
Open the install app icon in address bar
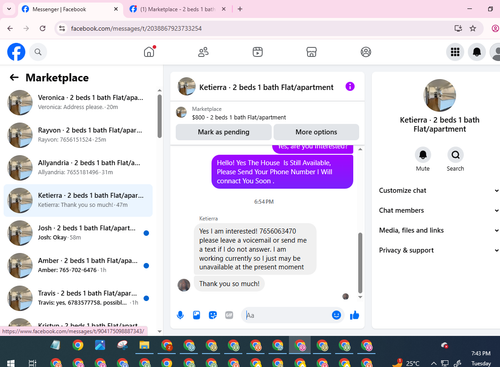[458, 29]
